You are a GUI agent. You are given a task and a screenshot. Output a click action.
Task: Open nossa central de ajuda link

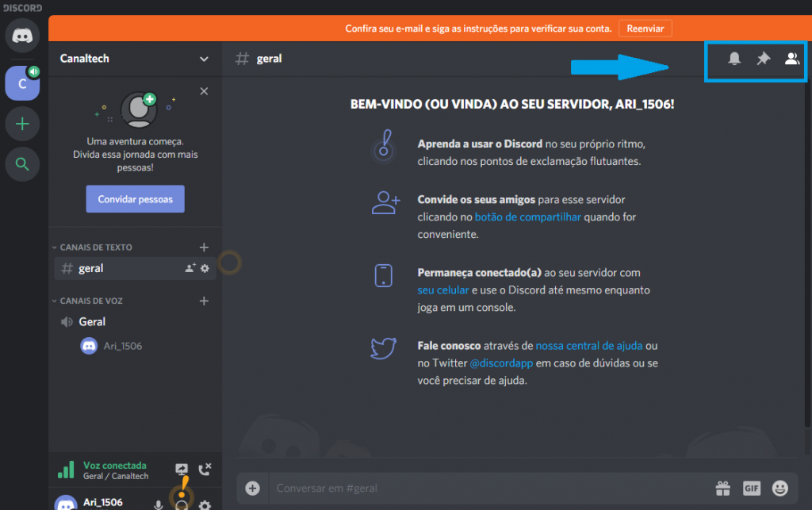[x=589, y=345]
